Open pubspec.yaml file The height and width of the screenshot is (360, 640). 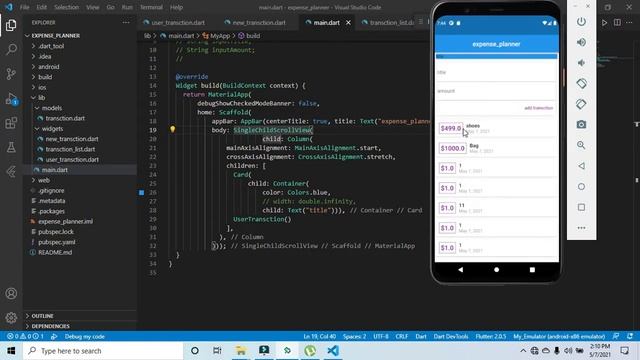coord(57,242)
